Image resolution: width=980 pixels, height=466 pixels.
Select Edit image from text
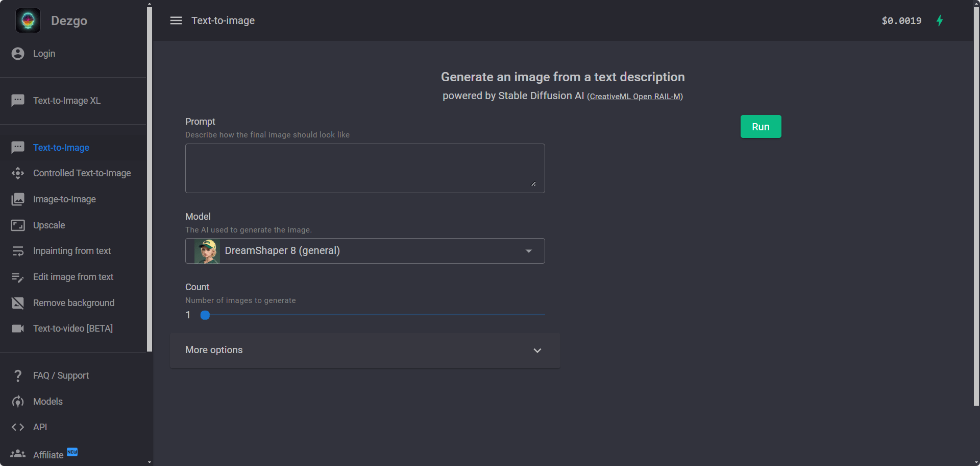[73, 277]
